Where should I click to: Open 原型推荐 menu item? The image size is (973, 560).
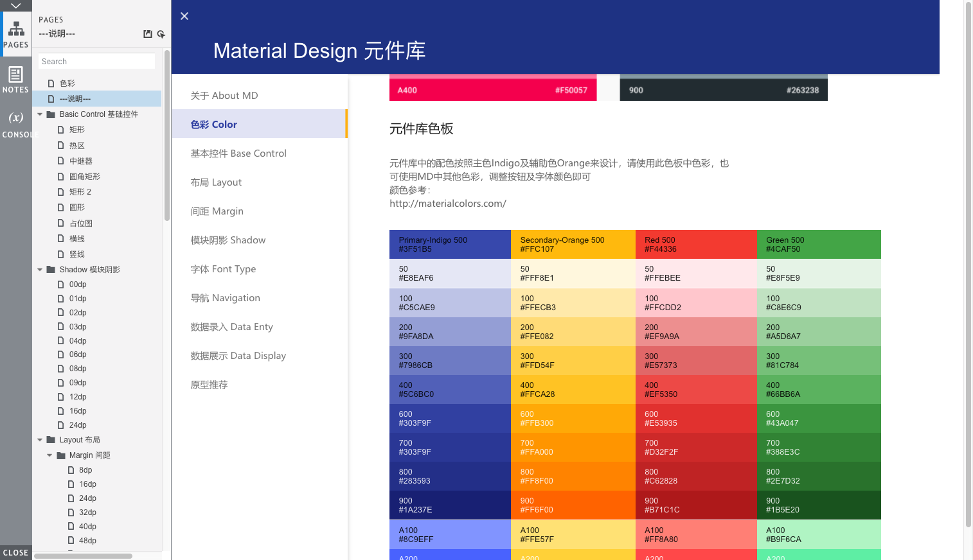pyautogui.click(x=260, y=385)
